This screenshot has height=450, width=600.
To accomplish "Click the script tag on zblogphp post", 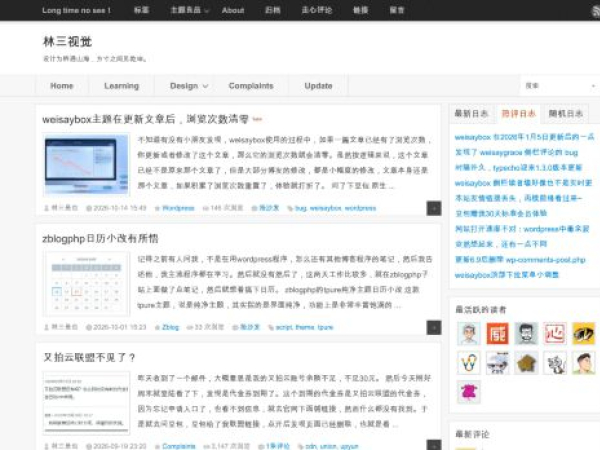I will [x=284, y=327].
